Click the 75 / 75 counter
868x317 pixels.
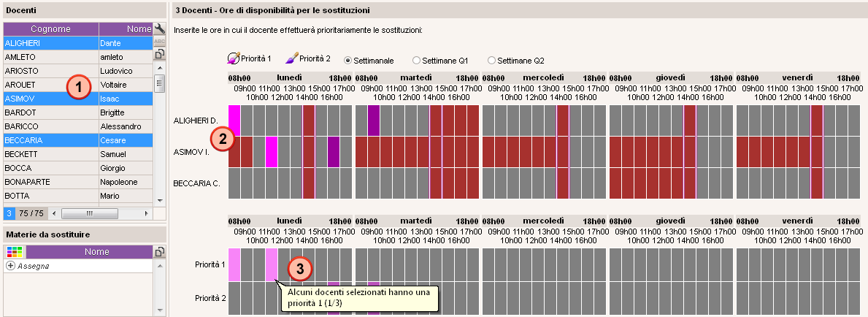tap(32, 213)
